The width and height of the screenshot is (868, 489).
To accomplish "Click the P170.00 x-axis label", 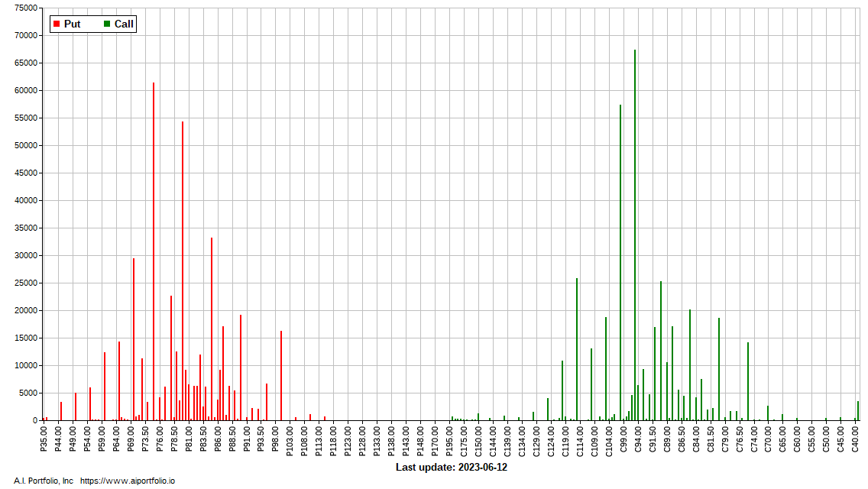I will 435,442.
